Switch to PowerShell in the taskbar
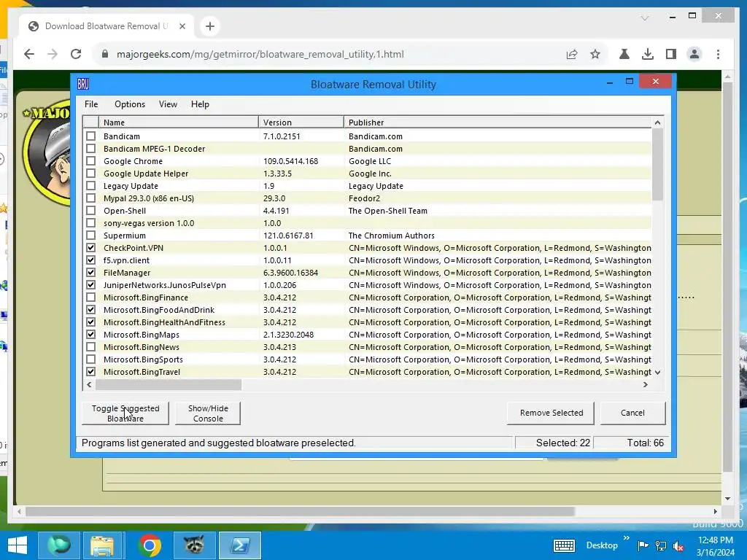The height and width of the screenshot is (560, 747). tap(239, 545)
